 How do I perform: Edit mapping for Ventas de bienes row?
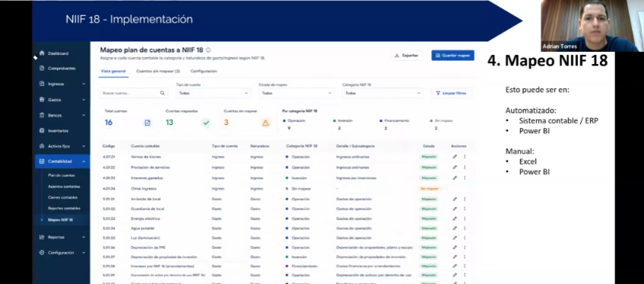click(x=455, y=157)
